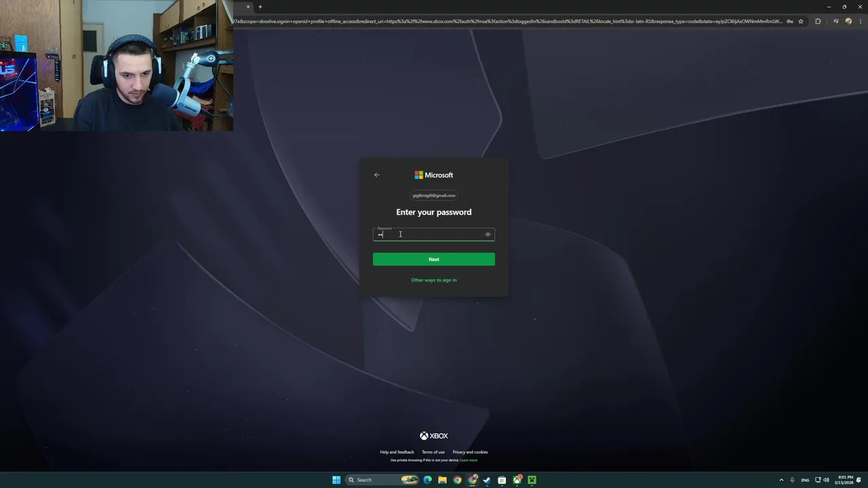The image size is (868, 488).
Task: Open the Chrome three-dot menu
Action: (860, 21)
